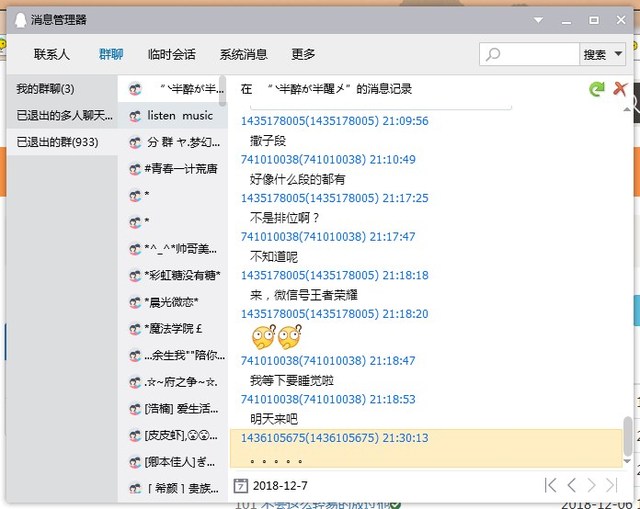Click the magnifier icon in search box
The height and width of the screenshot is (509, 640).
tap(494, 54)
